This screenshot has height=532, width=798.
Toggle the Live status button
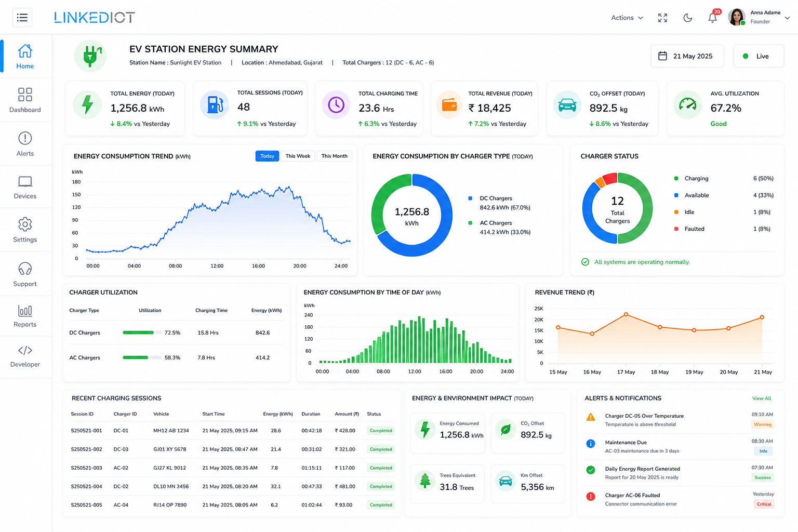point(759,56)
